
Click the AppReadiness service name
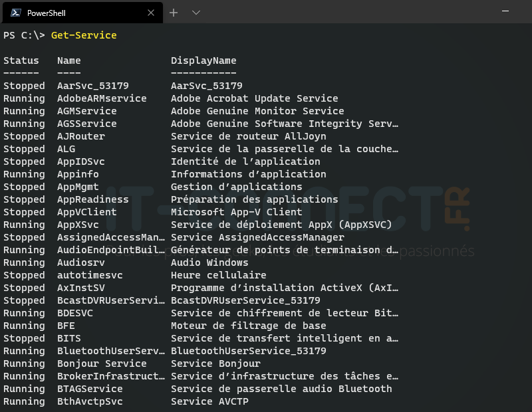(93, 199)
